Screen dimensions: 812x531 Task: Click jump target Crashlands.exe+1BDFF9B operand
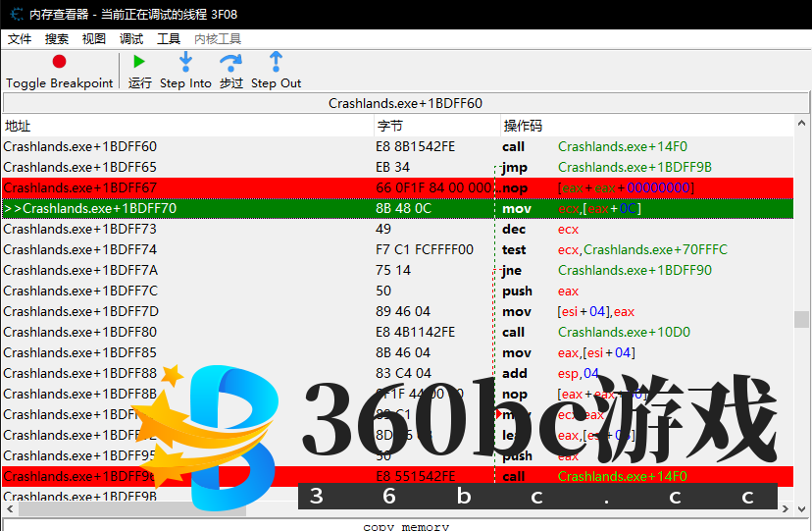pos(634,167)
